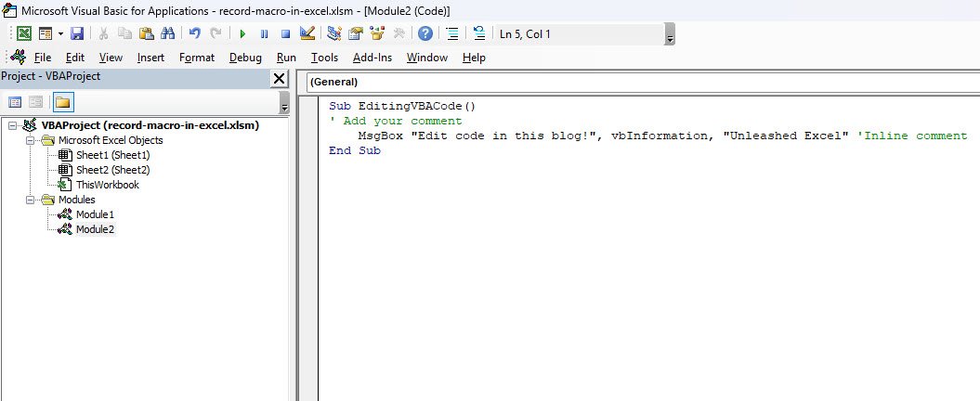The image size is (980, 401).
Task: Open the Debug menu
Action: click(245, 58)
